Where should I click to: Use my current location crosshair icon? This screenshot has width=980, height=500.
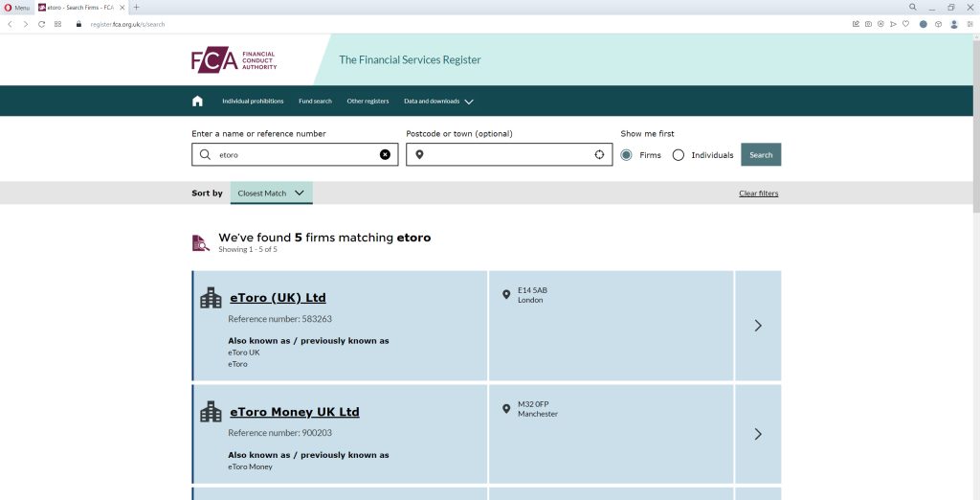coord(599,154)
